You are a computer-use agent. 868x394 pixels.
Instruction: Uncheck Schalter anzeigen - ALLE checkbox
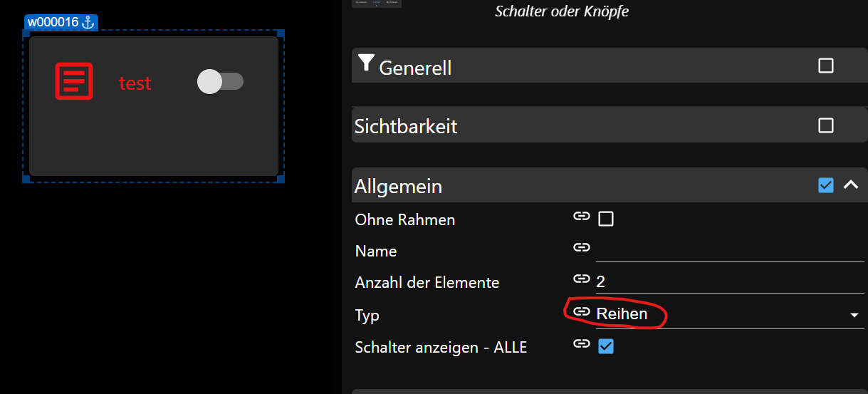(x=606, y=346)
